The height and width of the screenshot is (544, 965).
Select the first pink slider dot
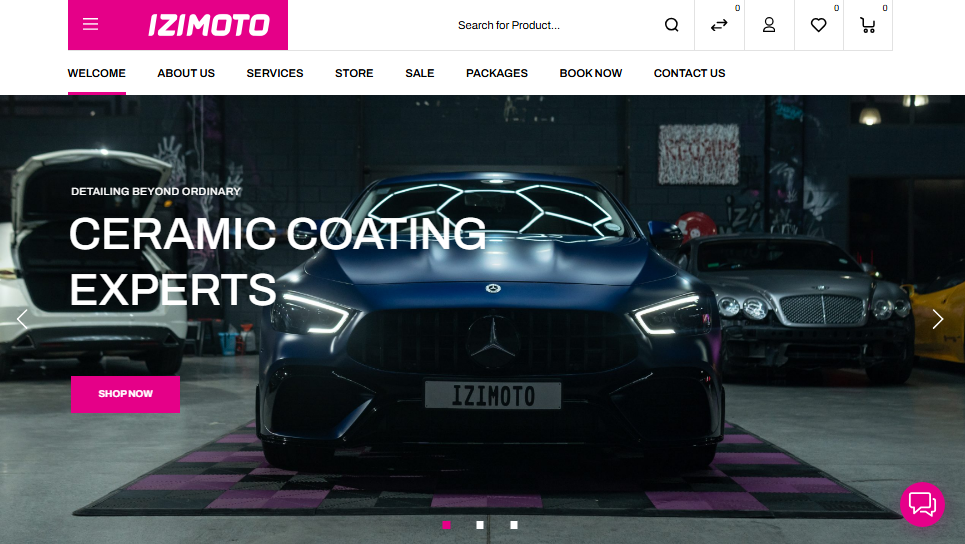[446, 525]
